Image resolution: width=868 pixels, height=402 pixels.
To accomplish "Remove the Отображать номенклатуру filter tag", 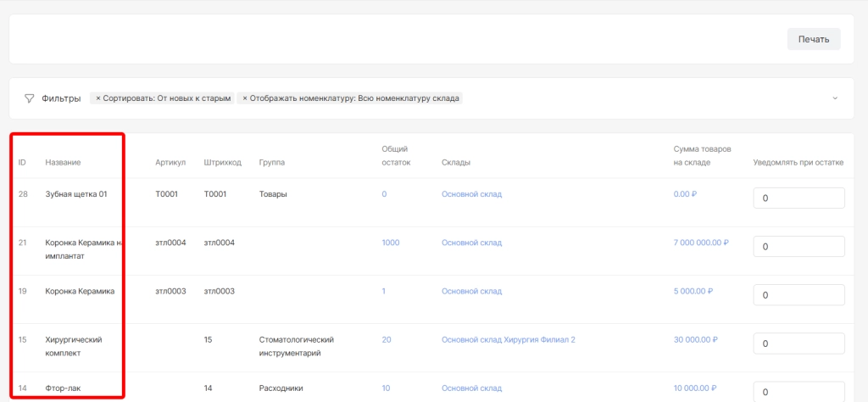I will pyautogui.click(x=245, y=98).
